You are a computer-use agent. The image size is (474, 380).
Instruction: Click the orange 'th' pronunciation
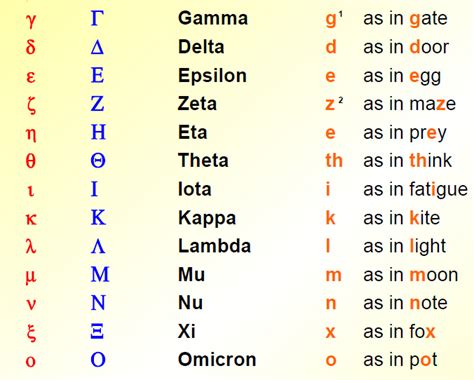(334, 160)
